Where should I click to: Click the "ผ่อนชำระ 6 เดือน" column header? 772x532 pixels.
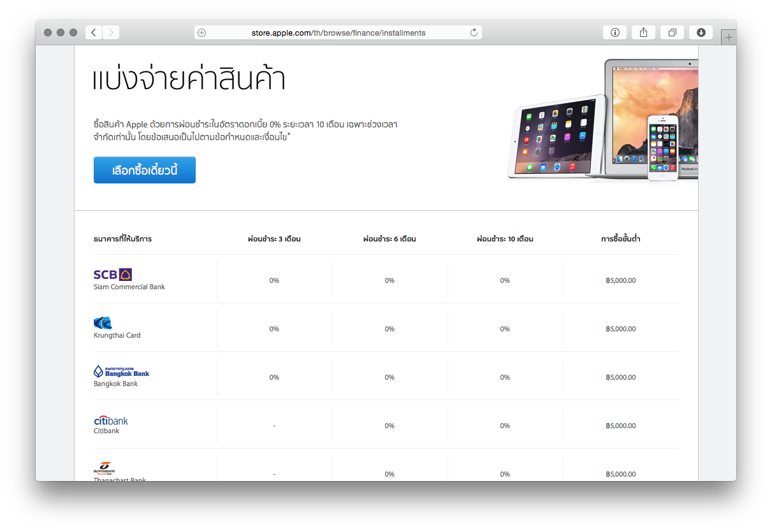tap(390, 239)
